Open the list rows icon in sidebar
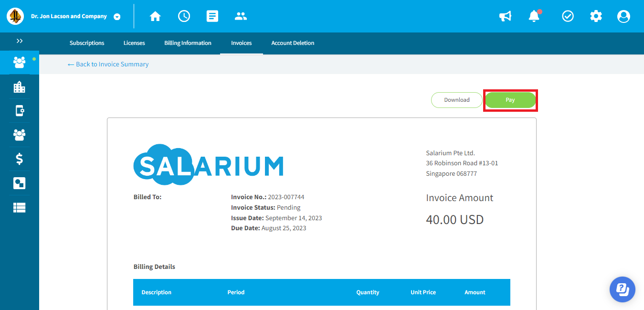Image resolution: width=644 pixels, height=310 pixels. coord(20,207)
